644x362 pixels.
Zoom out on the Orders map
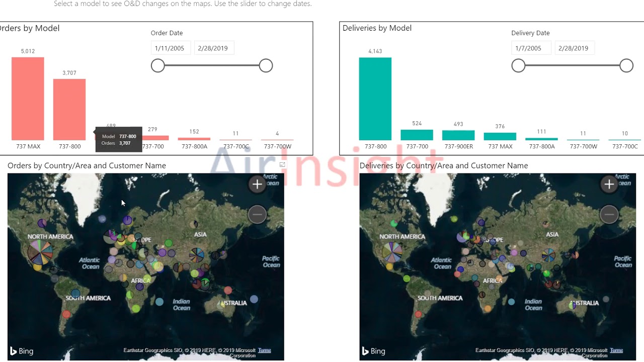257,215
